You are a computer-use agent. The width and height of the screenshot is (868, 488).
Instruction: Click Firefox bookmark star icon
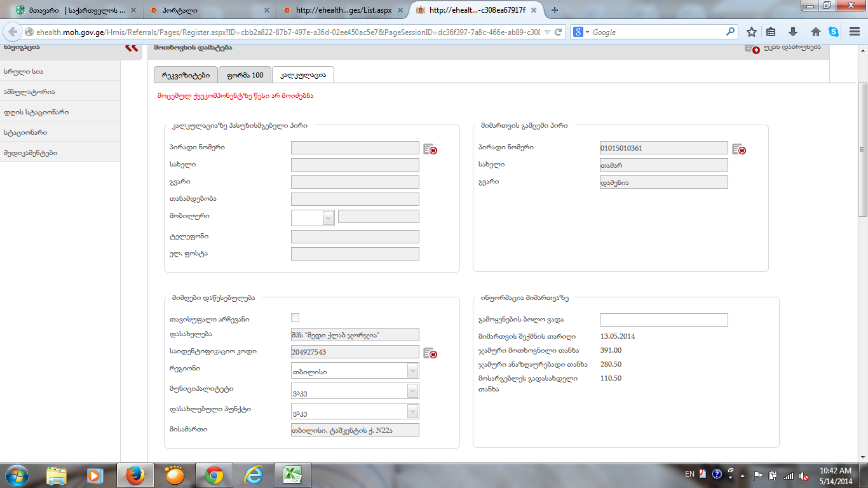pyautogui.click(x=752, y=32)
